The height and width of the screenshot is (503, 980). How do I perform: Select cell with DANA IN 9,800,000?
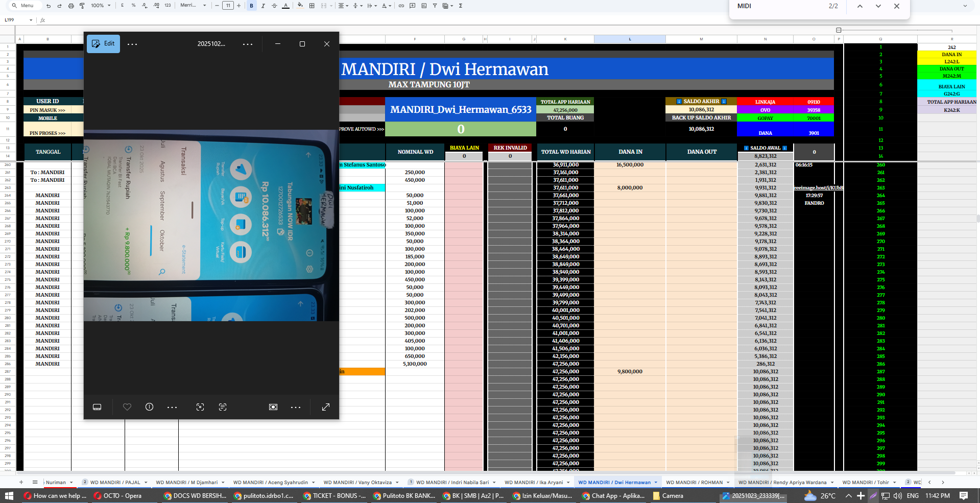click(630, 372)
